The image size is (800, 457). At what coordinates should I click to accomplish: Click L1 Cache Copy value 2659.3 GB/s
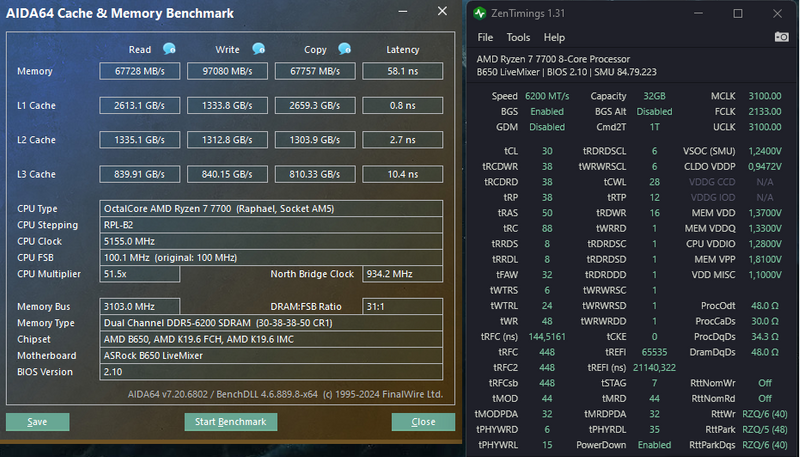pyautogui.click(x=315, y=106)
